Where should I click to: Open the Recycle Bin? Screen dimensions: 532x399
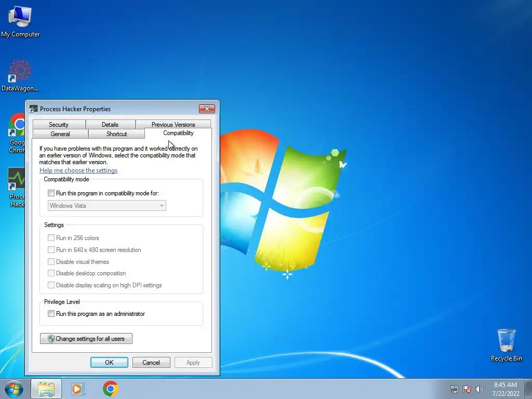(506, 345)
